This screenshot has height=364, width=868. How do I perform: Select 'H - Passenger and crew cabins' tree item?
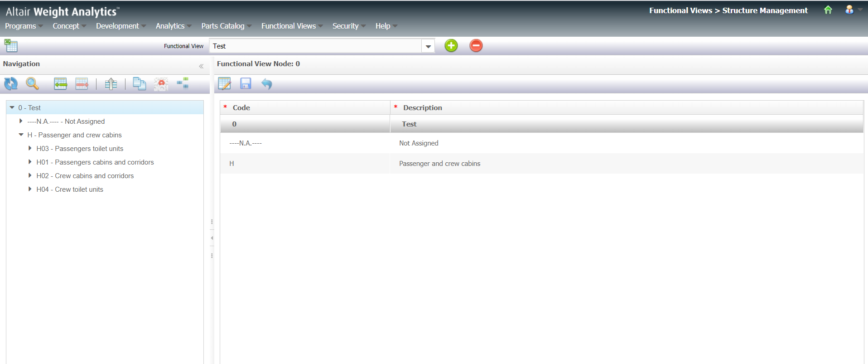(75, 135)
